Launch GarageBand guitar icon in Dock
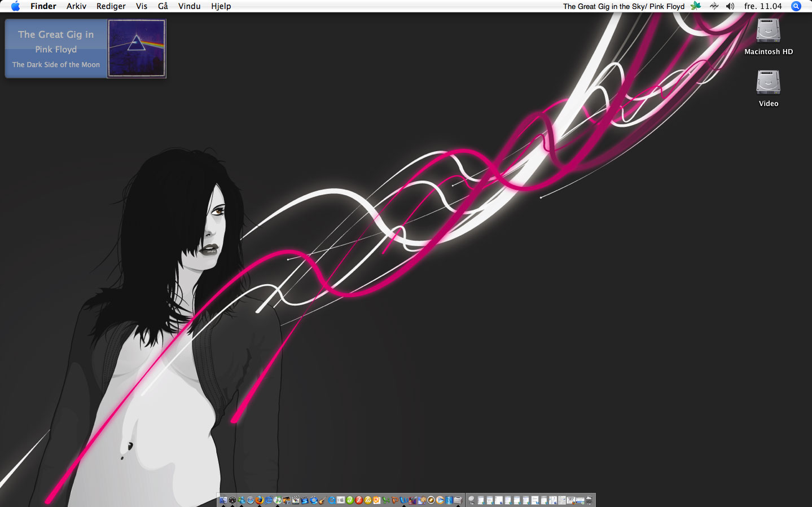 (x=322, y=500)
